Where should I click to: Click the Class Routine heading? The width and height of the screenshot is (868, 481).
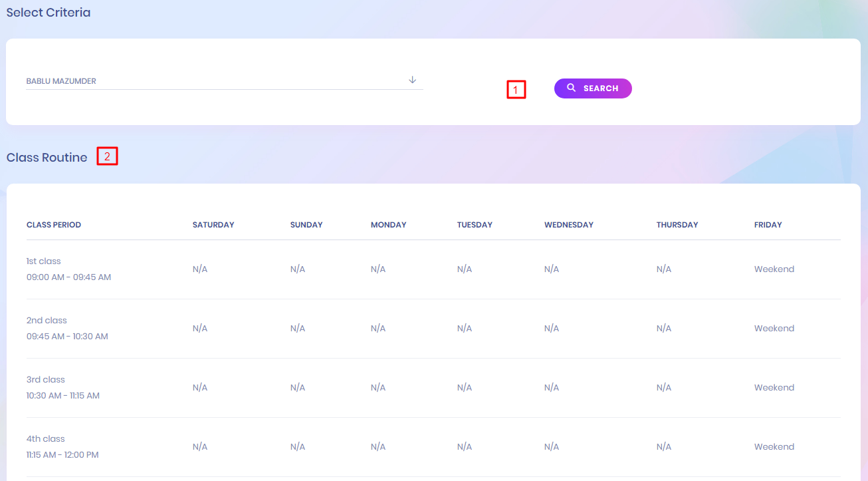coord(47,158)
